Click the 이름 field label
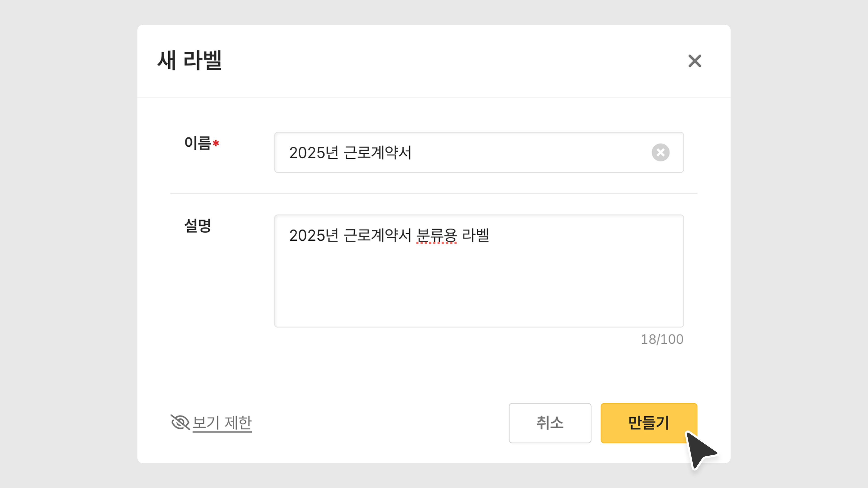This screenshot has height=488, width=868. coord(198,143)
